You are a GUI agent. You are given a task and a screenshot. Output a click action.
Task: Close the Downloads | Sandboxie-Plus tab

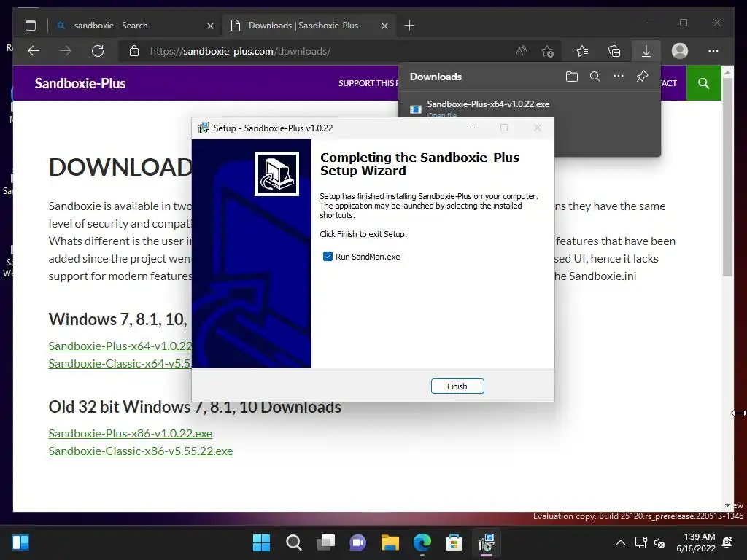point(384,26)
